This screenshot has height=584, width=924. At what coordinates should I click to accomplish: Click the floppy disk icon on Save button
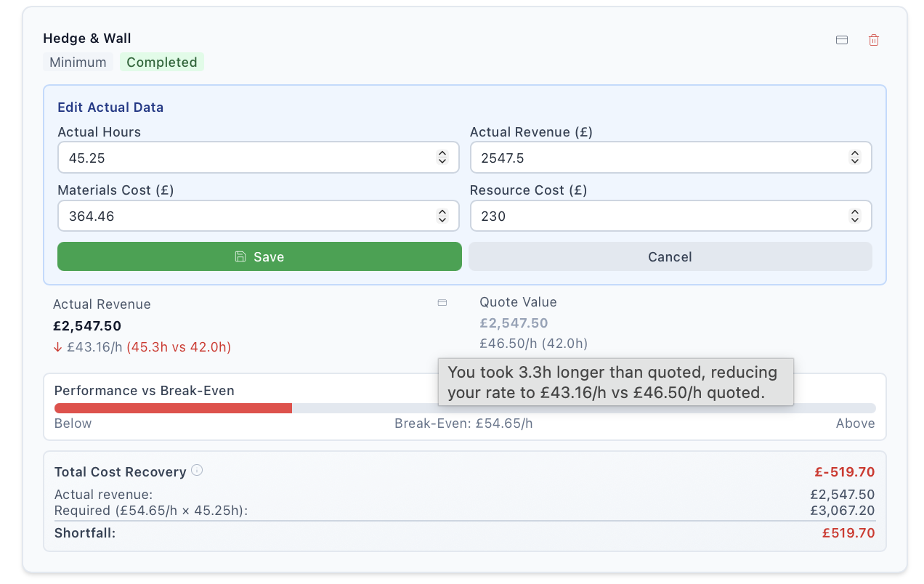pyautogui.click(x=240, y=256)
